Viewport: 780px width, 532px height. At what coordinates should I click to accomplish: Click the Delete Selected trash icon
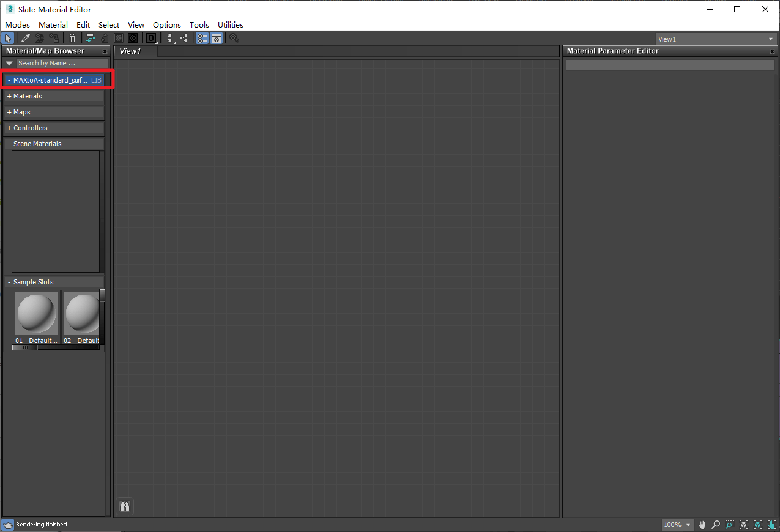pos(72,38)
